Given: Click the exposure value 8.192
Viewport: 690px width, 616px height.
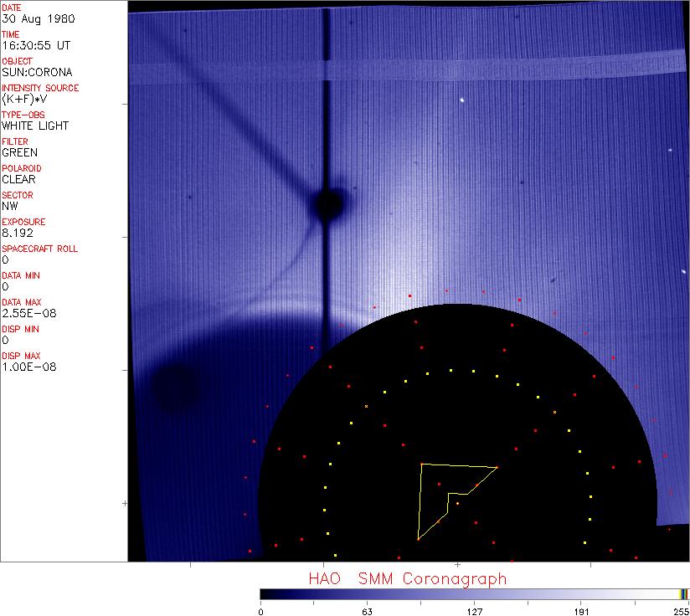Looking at the screenshot, I should (x=17, y=233).
